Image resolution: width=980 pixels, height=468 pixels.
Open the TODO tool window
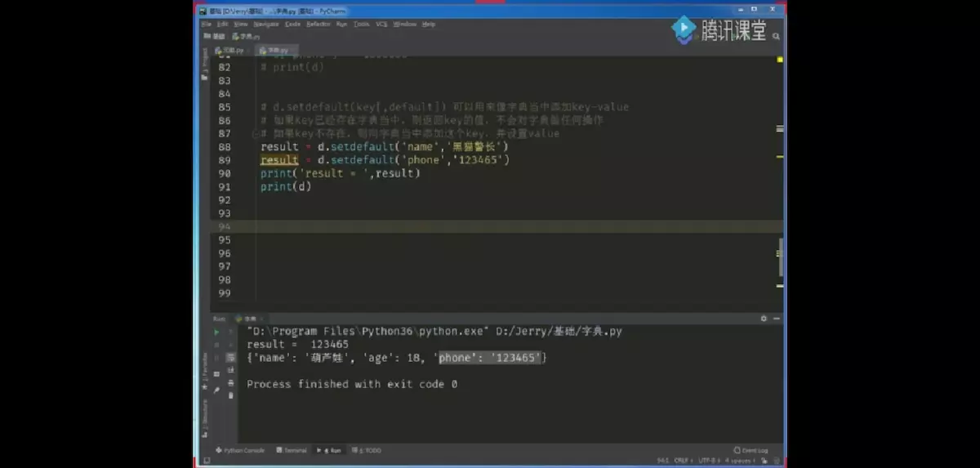click(x=366, y=450)
